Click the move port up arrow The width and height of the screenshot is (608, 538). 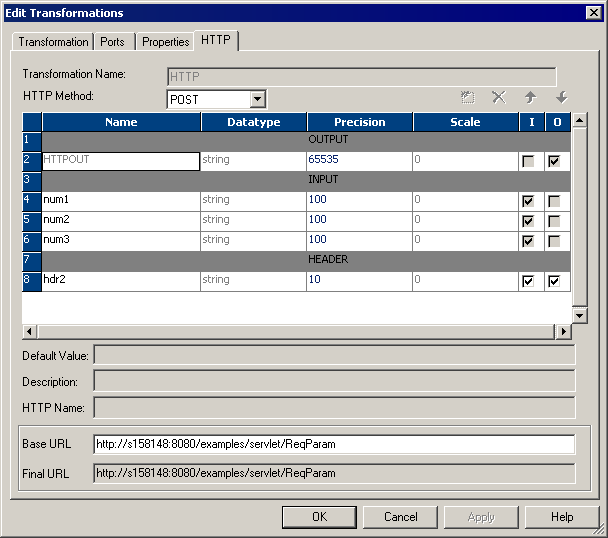pyautogui.click(x=530, y=97)
